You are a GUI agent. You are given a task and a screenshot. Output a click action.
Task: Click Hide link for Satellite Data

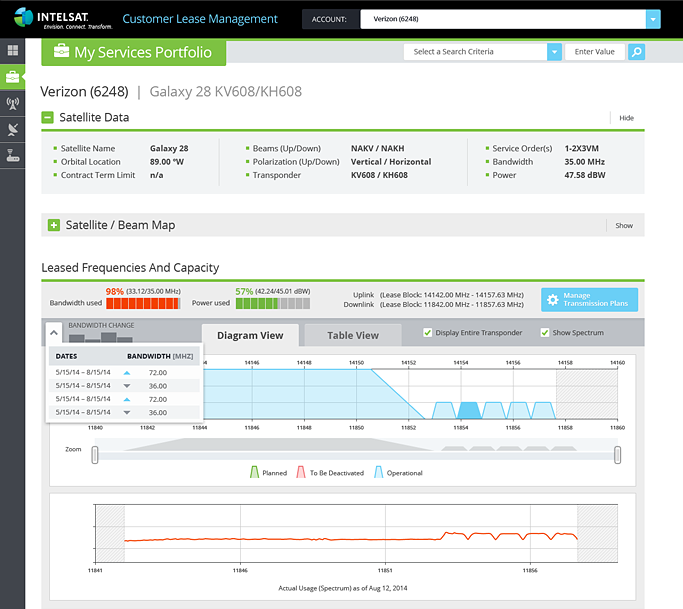point(626,118)
